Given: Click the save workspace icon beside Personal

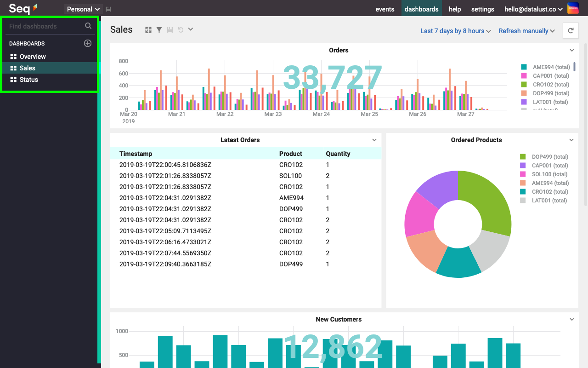Looking at the screenshot, I should (108, 9).
